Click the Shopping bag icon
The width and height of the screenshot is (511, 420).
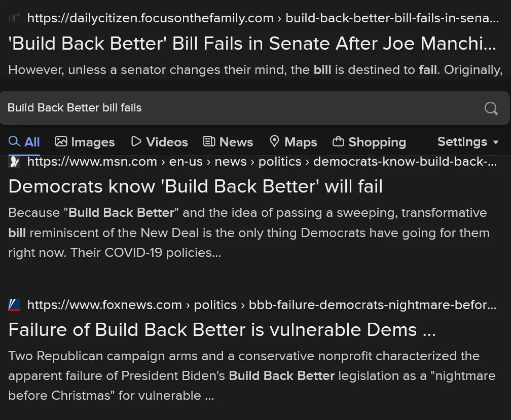click(x=338, y=142)
